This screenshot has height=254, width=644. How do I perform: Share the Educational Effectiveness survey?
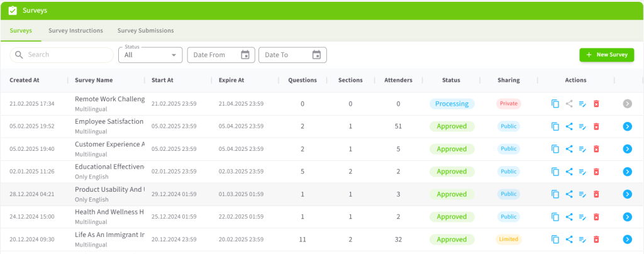(x=569, y=172)
